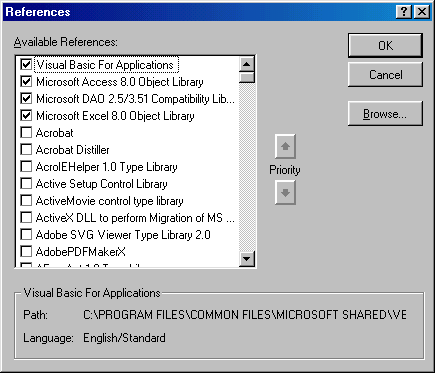Select 'Acrobat Distiller' entry text
Screen dimensions: 435x373
click(x=73, y=150)
